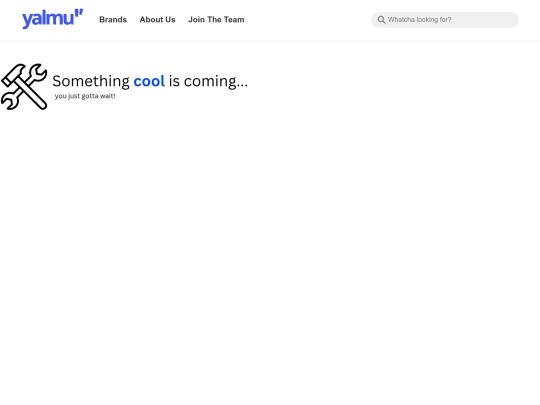Click the 'Something cool is coming...' heading
Screen dimensions: 540x405
150,81
